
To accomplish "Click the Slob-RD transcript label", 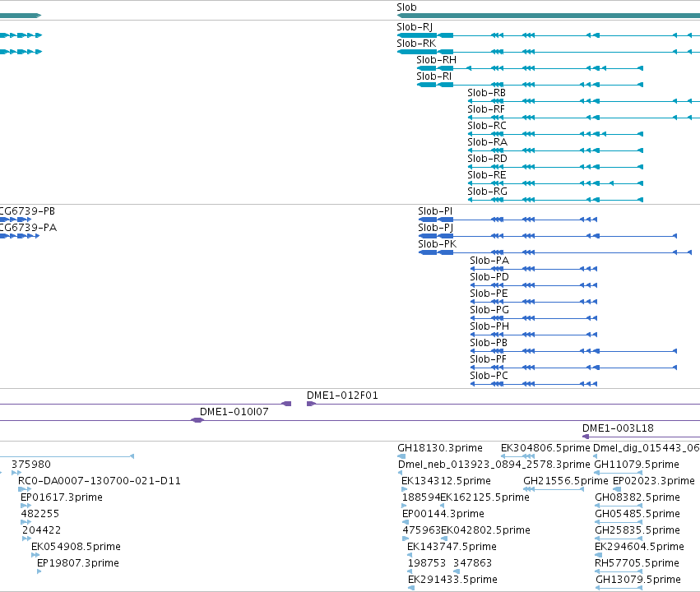I will (x=487, y=159).
